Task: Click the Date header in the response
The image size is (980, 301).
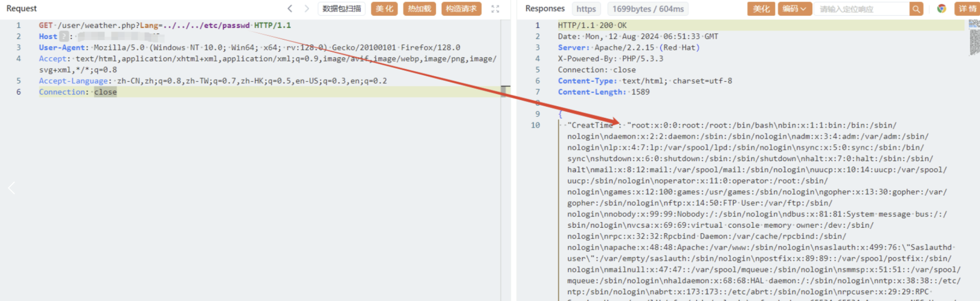Action: [x=638, y=36]
